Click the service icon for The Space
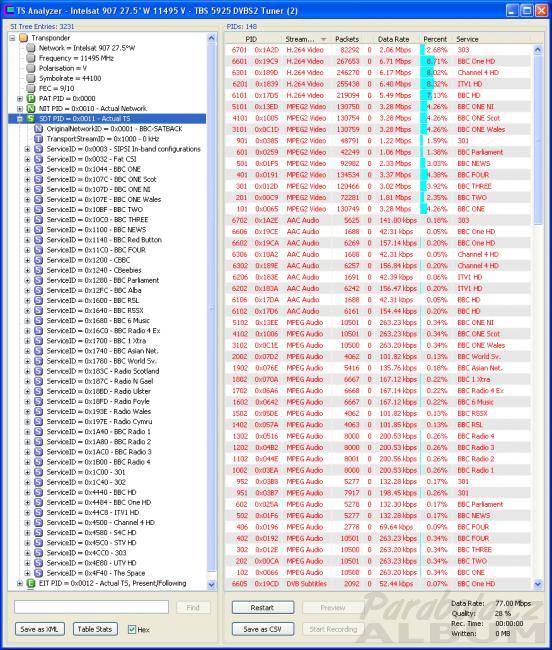The width and height of the screenshot is (552, 650). click(x=39, y=573)
